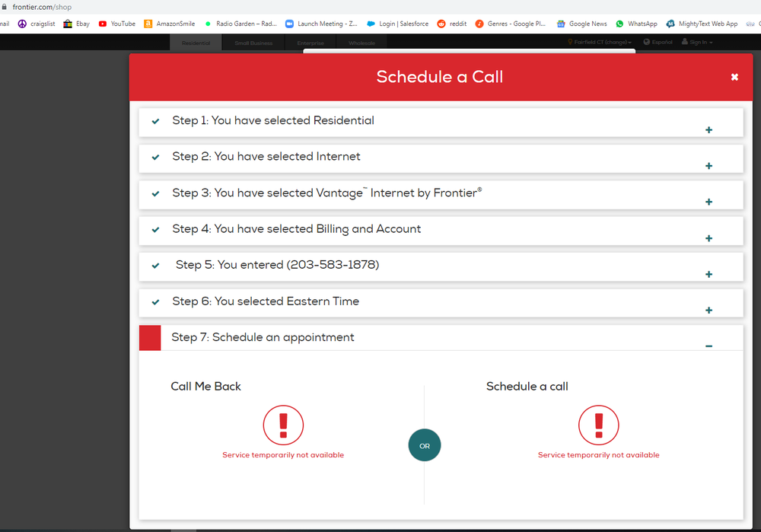Select the Small Business tab
The width and height of the screenshot is (761, 532).
[253, 43]
